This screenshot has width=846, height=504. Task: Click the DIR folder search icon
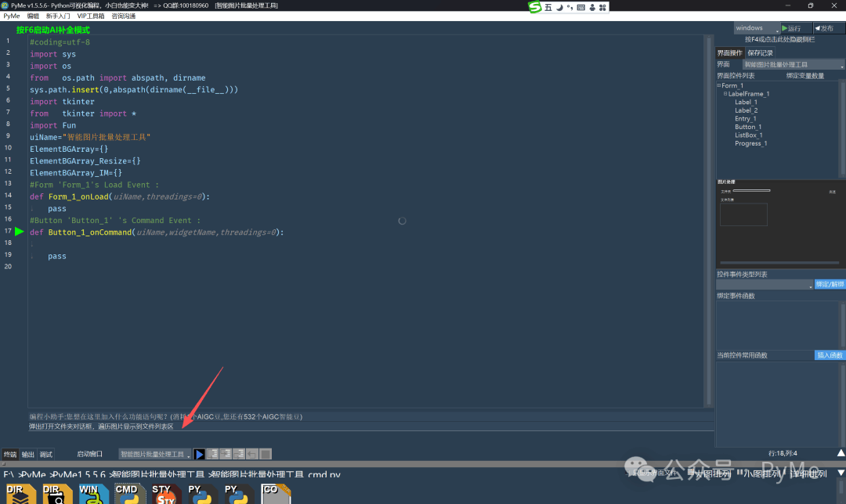[56, 493]
